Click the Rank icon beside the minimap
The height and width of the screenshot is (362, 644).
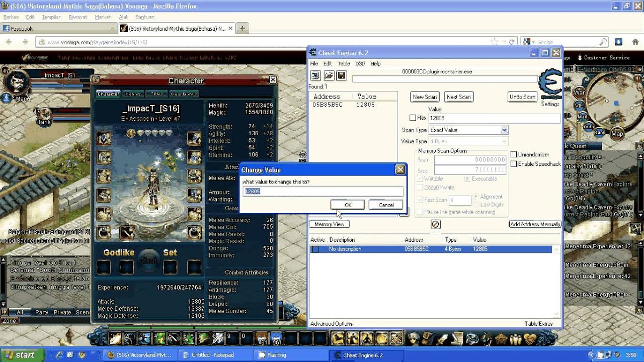599,132
